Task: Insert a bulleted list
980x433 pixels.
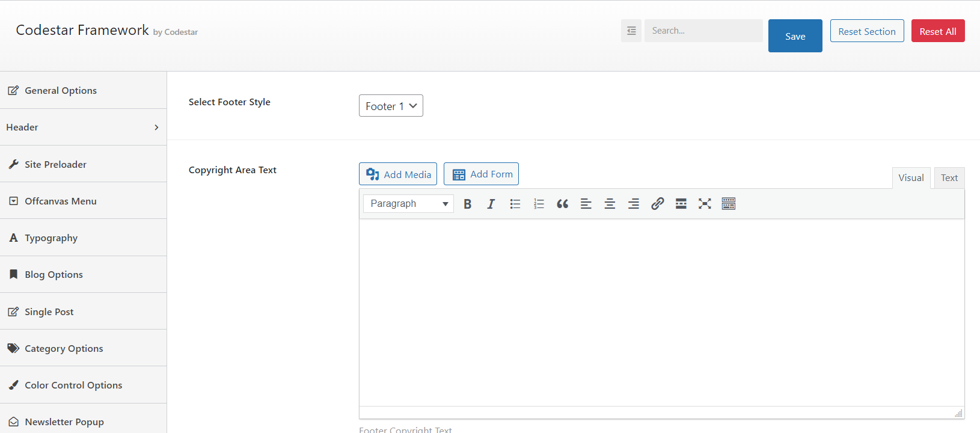Action: [x=515, y=204]
